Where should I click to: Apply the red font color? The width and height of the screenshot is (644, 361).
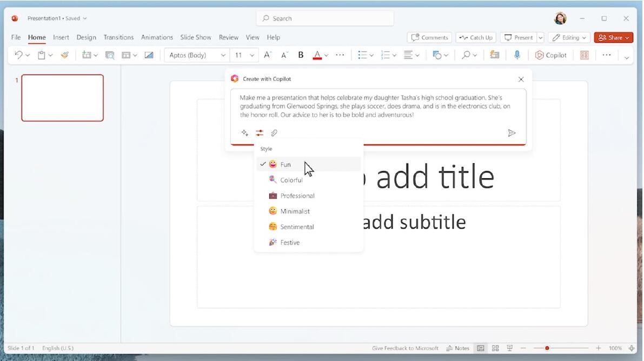click(x=317, y=55)
